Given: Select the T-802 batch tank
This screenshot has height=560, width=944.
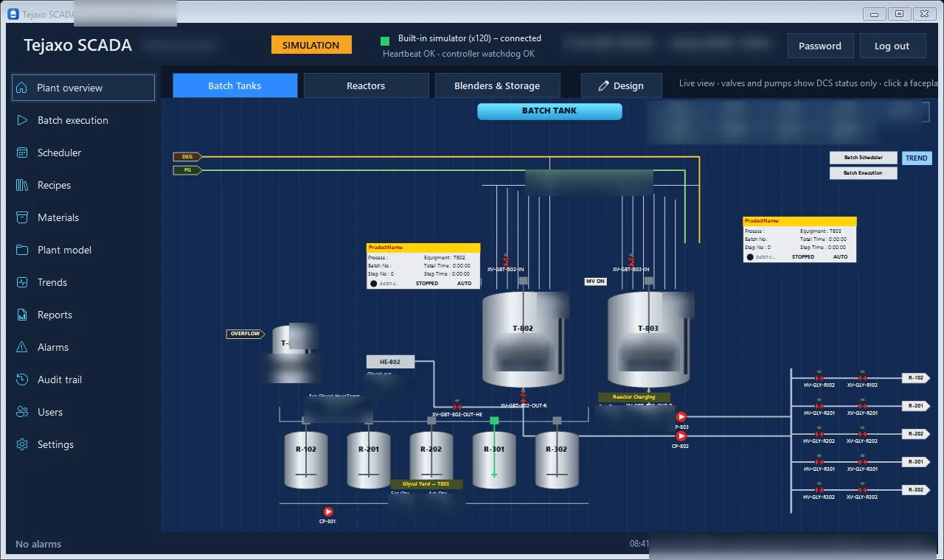Looking at the screenshot, I should pos(523,339).
